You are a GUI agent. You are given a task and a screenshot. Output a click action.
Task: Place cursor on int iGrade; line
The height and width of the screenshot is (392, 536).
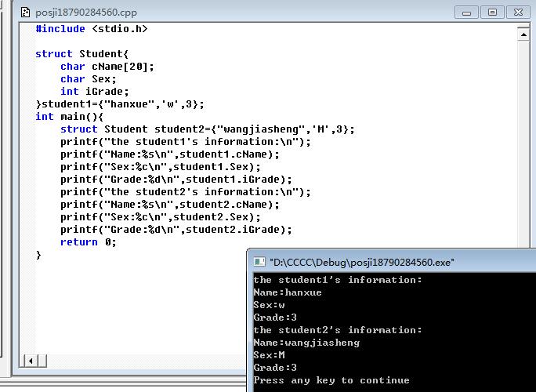click(95, 92)
